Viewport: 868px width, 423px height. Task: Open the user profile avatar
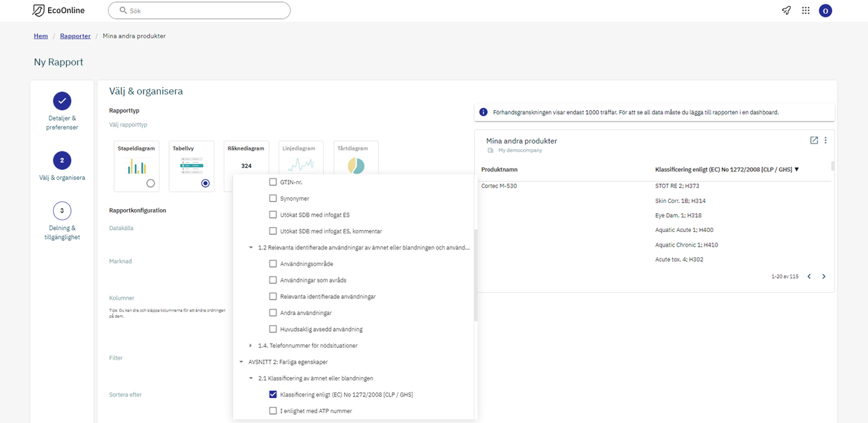(x=826, y=10)
